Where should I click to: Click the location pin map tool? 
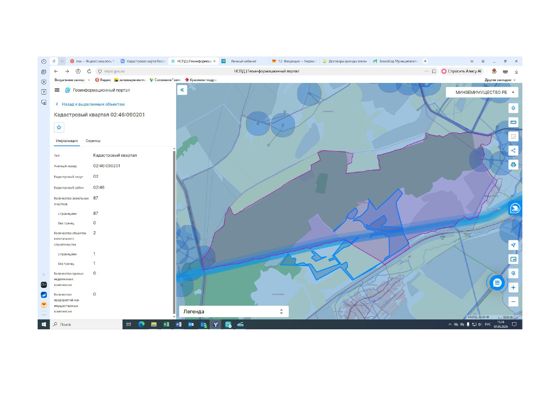(x=513, y=274)
